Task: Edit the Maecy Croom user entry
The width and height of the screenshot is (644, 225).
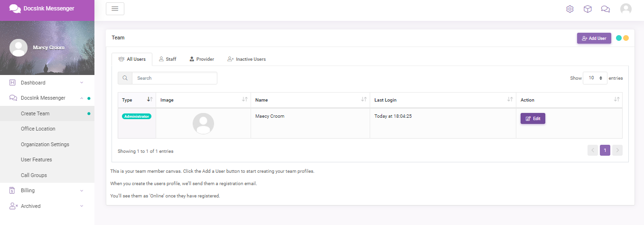Action: pyautogui.click(x=533, y=119)
